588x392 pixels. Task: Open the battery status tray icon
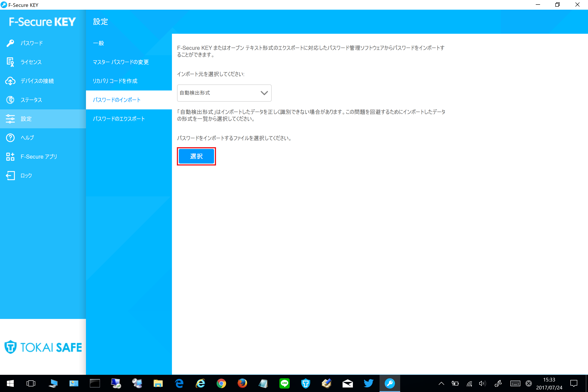(x=455, y=383)
